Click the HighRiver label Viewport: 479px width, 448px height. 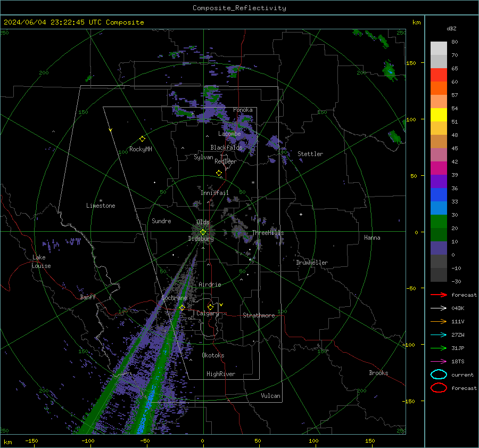point(221,374)
